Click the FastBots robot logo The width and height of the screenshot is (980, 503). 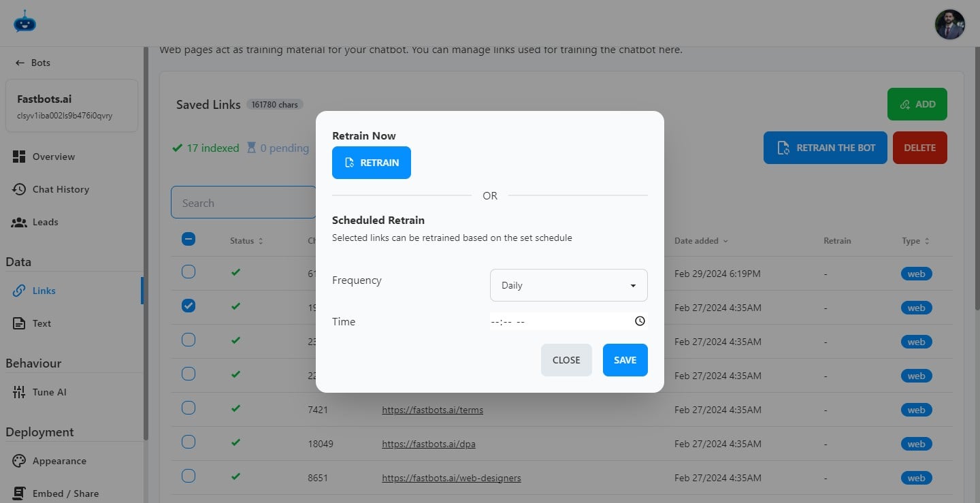tap(24, 22)
